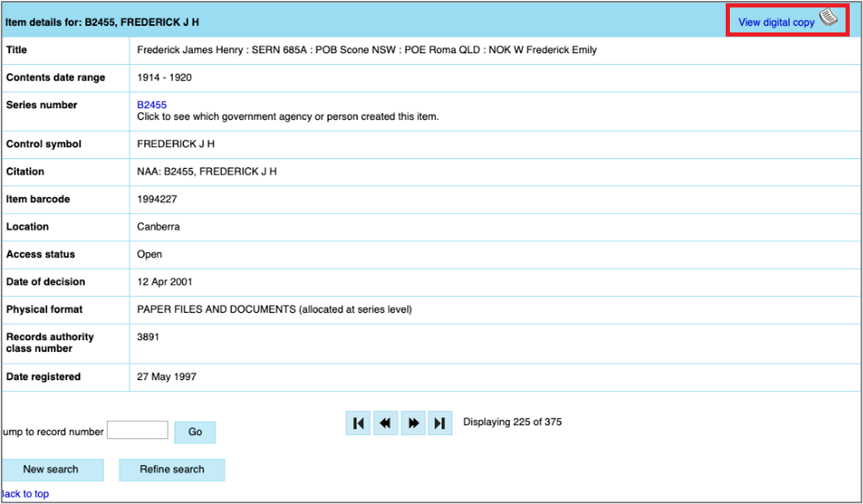Click the Canberra location value
The width and height of the screenshot is (863, 504).
(x=158, y=227)
